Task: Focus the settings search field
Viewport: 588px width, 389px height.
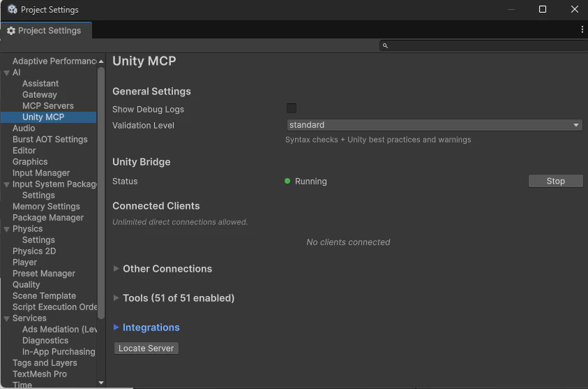Action: click(484, 46)
